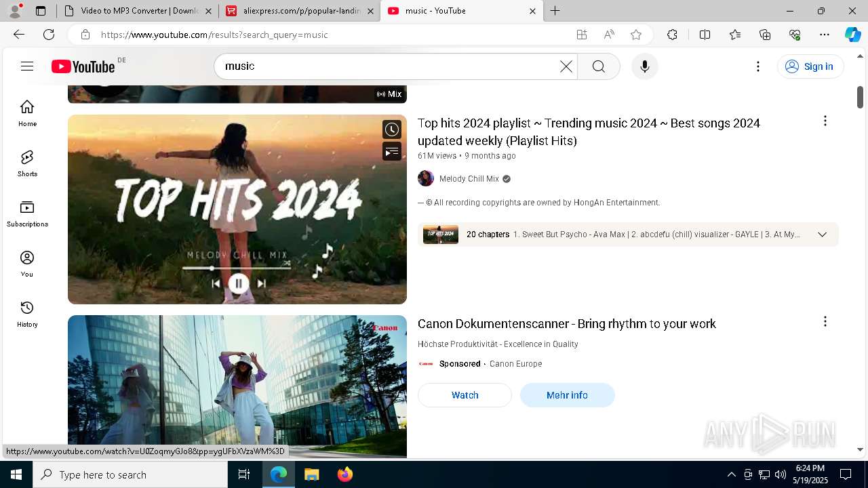The height and width of the screenshot is (488, 868).
Task: Toggle Split screen in Edge
Action: pos(705,35)
